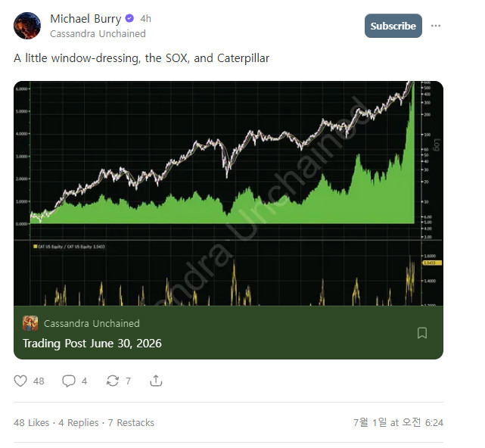Click the 4h post timestamp

[146, 19]
